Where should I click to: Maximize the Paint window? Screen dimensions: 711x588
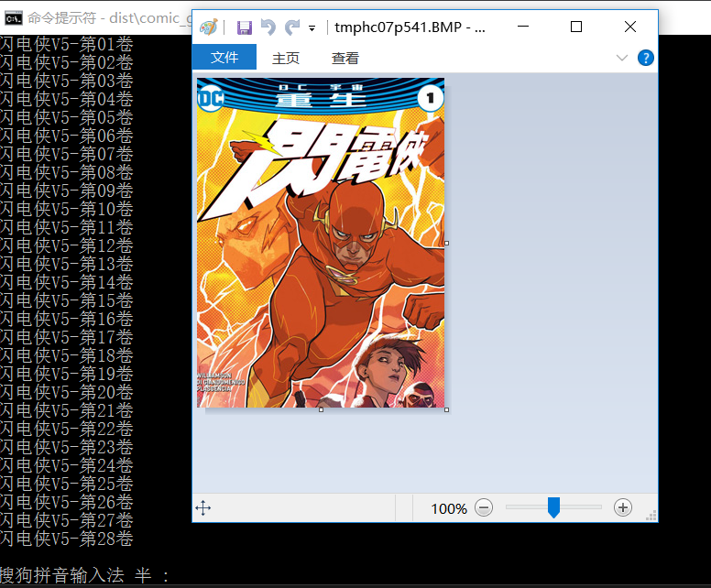coord(576,27)
